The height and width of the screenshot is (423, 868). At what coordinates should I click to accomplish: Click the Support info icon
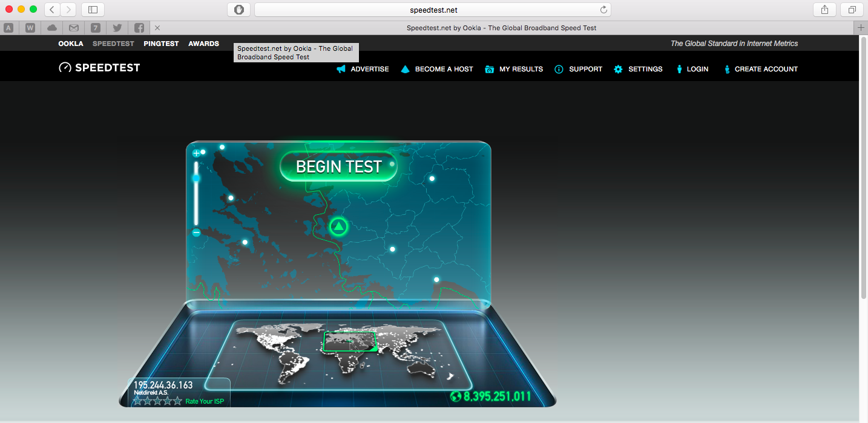click(559, 69)
